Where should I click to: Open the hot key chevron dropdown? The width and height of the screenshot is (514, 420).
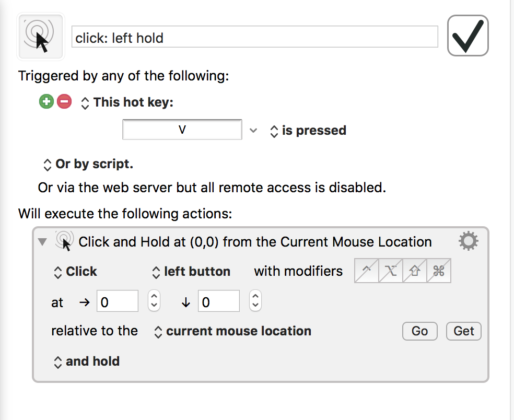click(x=253, y=131)
